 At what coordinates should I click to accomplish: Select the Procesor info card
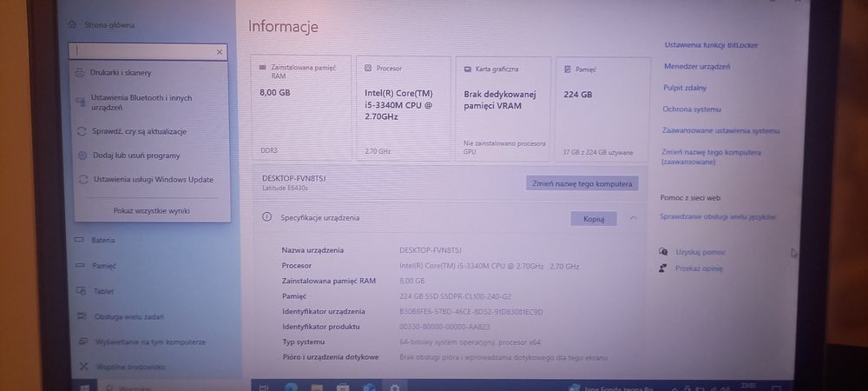pos(404,109)
